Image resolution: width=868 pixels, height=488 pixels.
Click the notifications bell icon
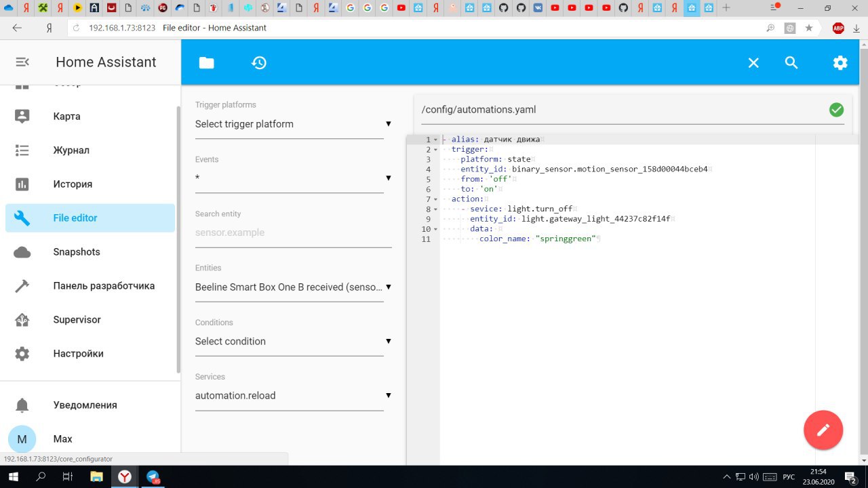(x=22, y=405)
